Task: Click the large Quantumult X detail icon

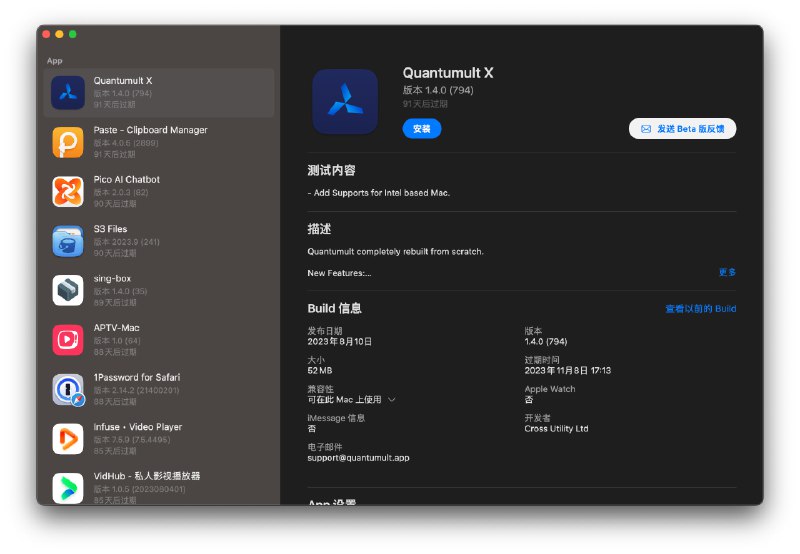Action: click(345, 102)
